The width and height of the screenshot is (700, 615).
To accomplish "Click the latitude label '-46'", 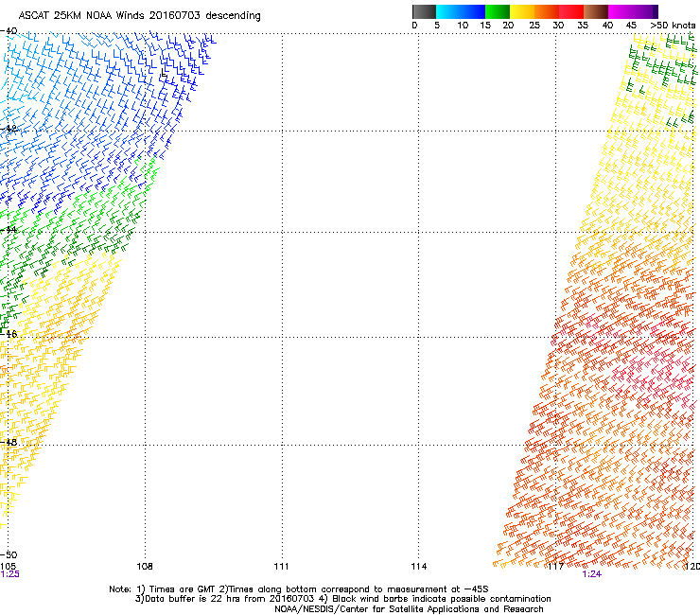I will click(9, 334).
